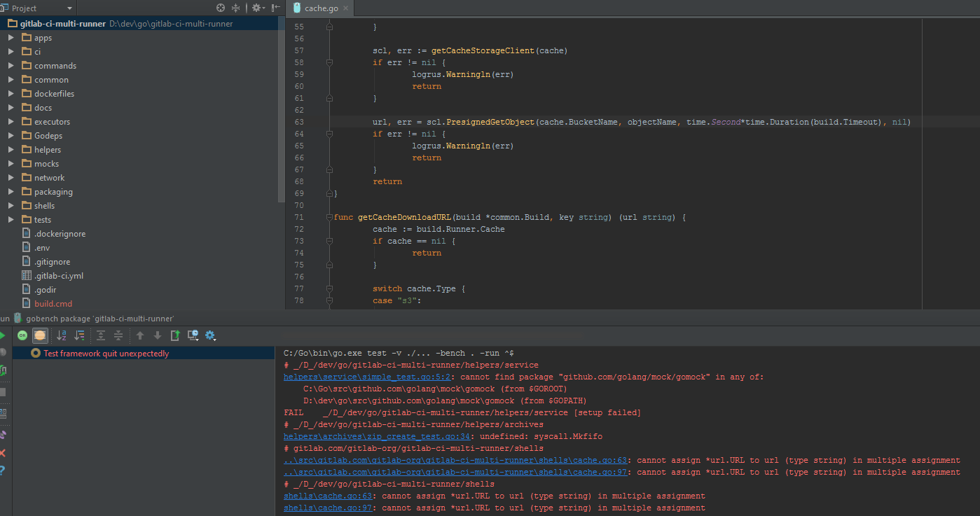This screenshot has height=516, width=980.
Task: Expand all test tree nodes
Action: [x=101, y=335]
